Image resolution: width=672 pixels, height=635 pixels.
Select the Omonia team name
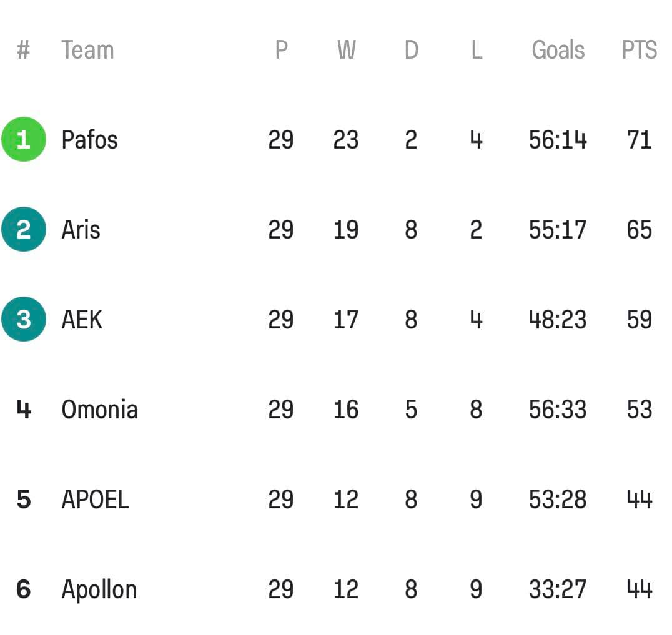tap(100, 410)
